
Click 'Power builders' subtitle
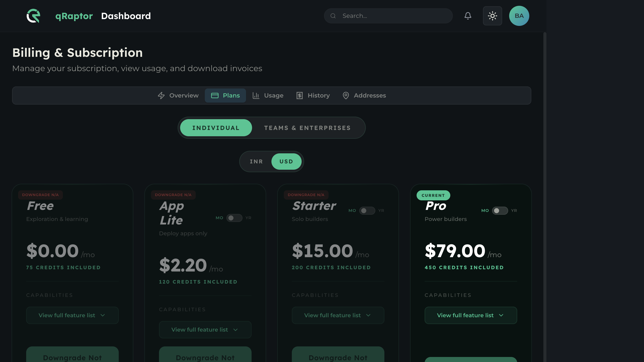[x=446, y=219]
